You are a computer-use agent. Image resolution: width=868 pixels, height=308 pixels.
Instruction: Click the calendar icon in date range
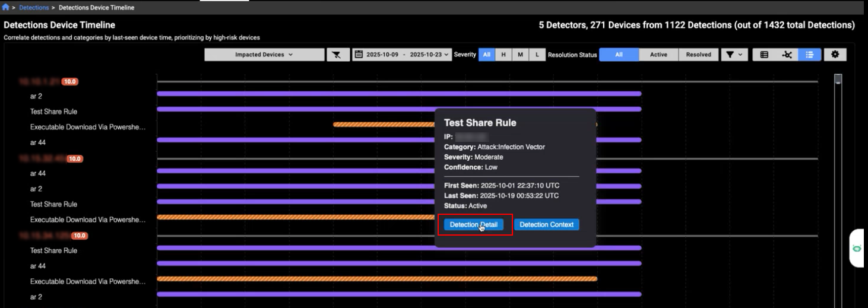(x=359, y=55)
